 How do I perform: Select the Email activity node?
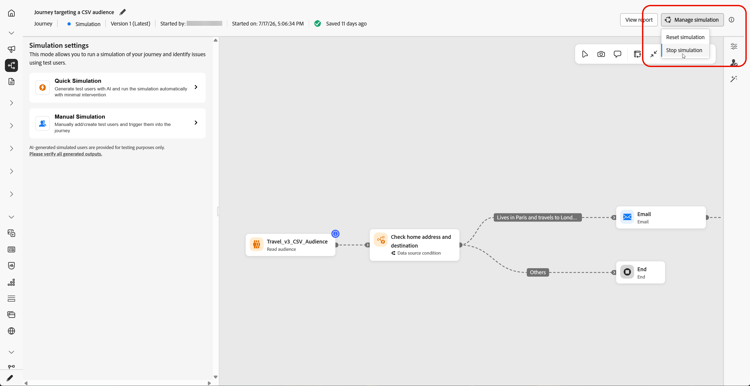point(661,217)
